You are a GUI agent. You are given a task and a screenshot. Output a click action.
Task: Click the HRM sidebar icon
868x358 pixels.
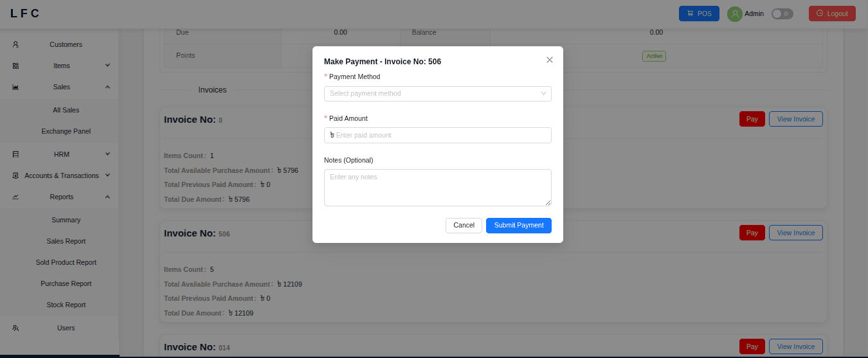[15, 154]
